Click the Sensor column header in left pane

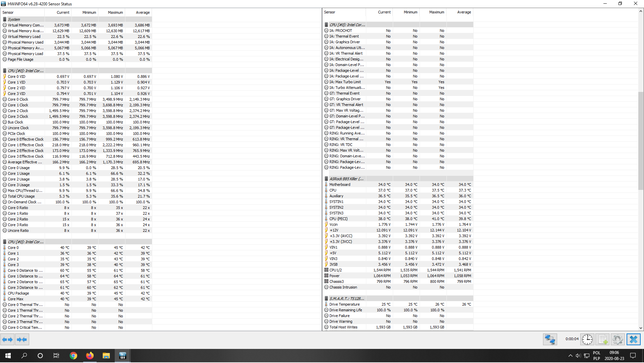tap(23, 12)
